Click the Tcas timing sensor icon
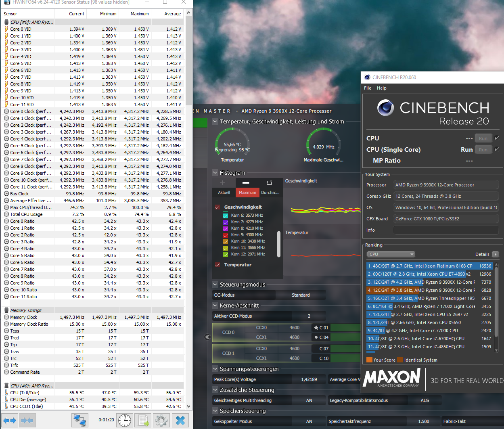This screenshot has width=504, height=429. tap(6, 331)
